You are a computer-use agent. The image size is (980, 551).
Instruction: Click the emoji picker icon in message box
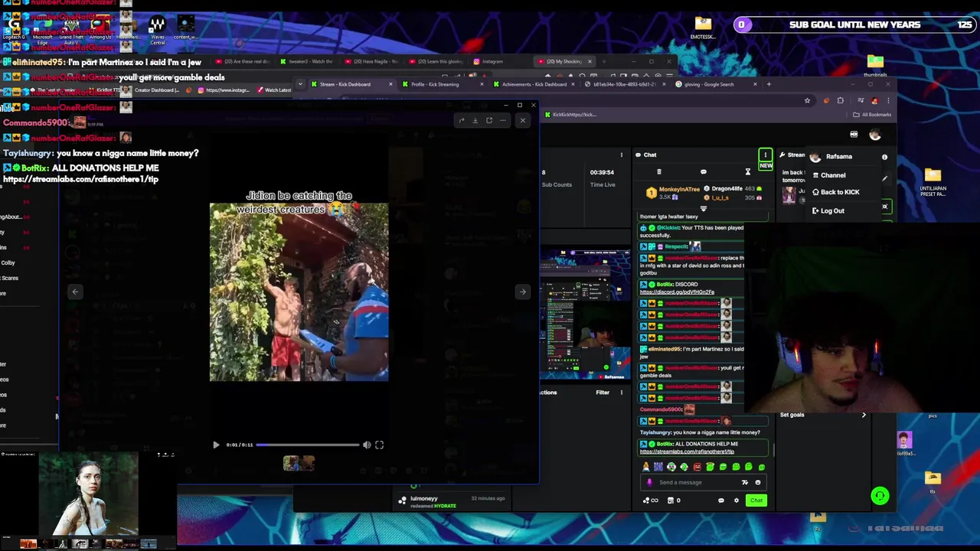tap(758, 482)
